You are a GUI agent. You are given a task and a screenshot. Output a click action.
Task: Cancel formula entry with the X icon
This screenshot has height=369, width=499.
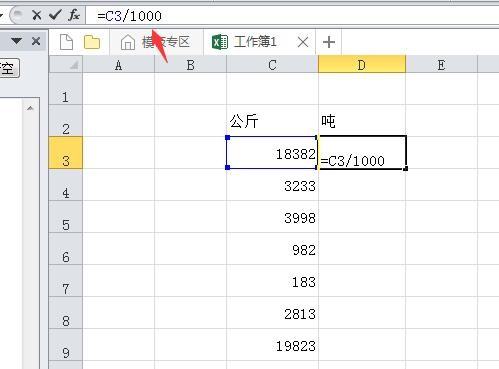pyautogui.click(x=37, y=15)
